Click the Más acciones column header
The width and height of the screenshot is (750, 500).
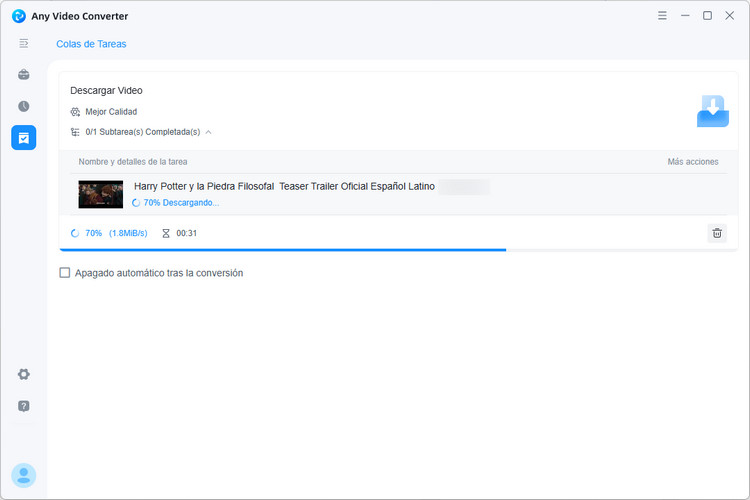693,162
